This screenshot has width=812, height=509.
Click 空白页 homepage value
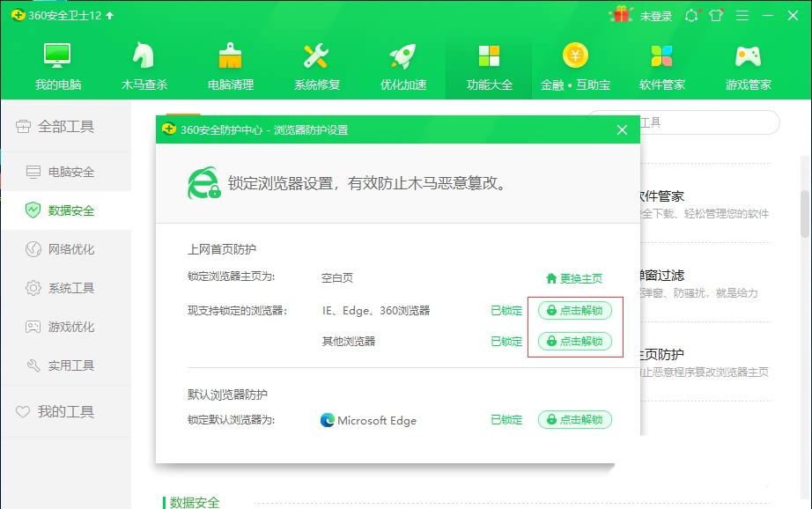tap(337, 278)
